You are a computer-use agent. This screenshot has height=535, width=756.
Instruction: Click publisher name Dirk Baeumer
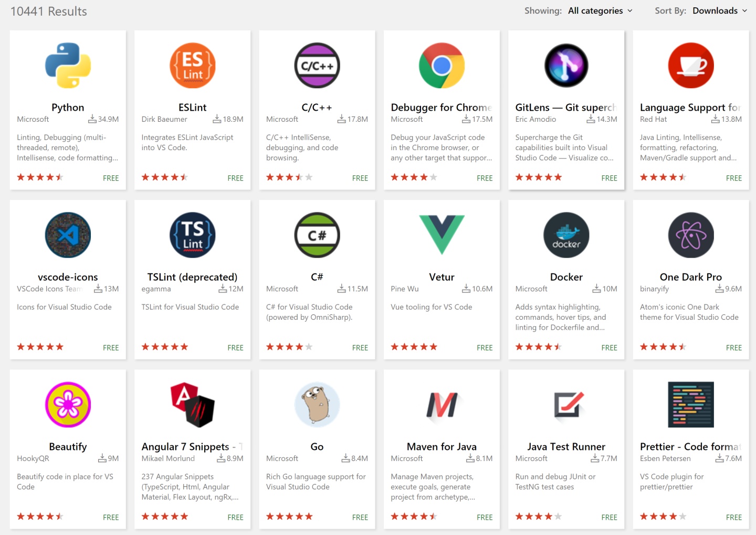tap(164, 119)
